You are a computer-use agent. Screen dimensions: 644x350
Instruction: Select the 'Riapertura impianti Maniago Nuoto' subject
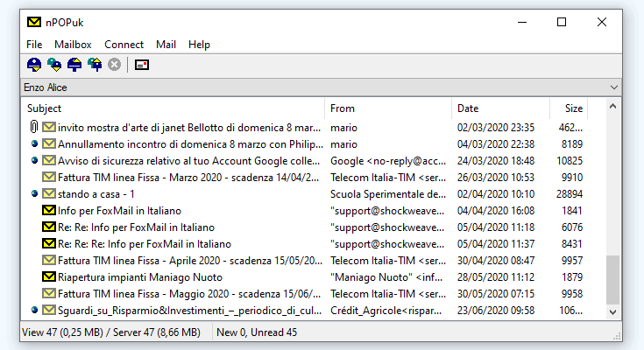140,277
